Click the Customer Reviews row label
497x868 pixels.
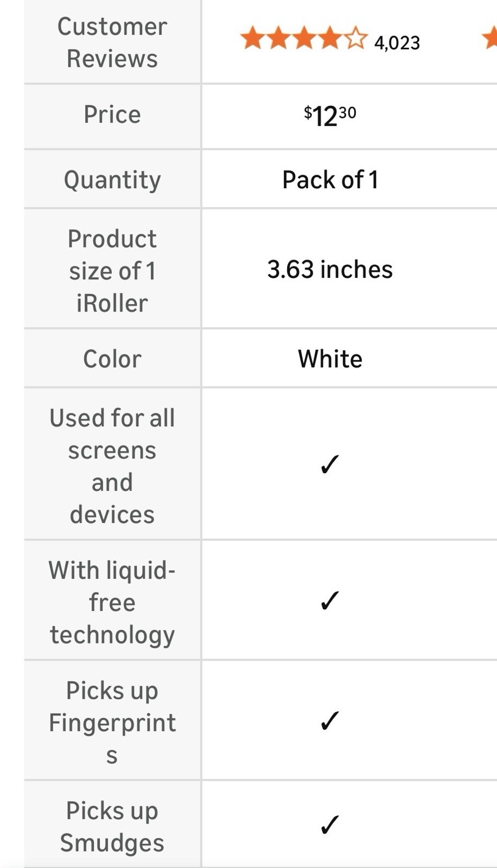coord(112,42)
